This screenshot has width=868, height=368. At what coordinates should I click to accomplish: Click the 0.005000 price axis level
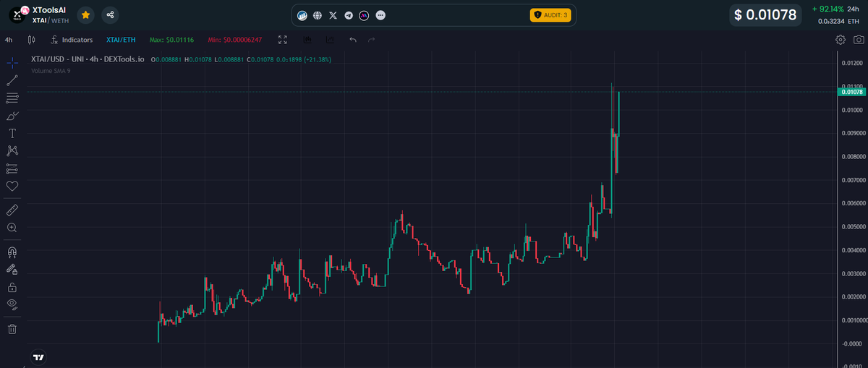tap(852, 226)
